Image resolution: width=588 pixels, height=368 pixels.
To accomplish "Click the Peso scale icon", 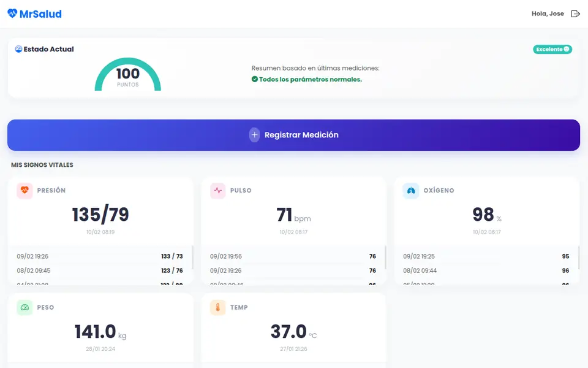I will point(24,307).
